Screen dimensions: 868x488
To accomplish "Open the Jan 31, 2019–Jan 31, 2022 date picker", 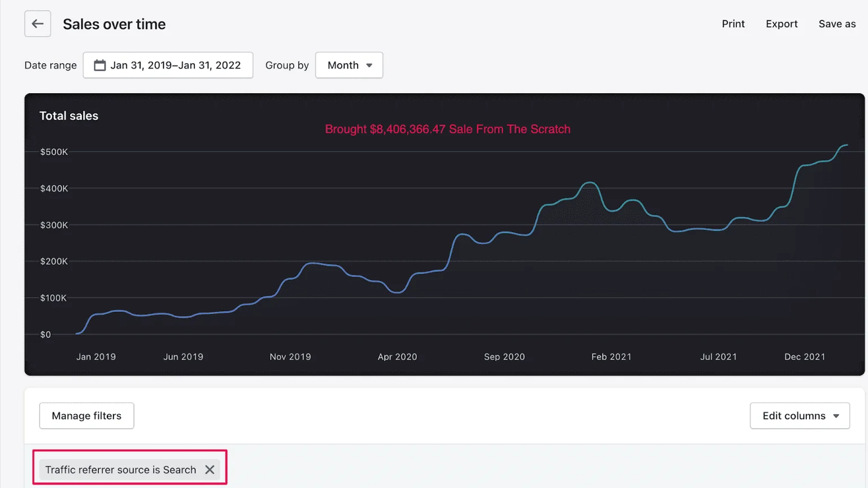I will coord(175,66).
